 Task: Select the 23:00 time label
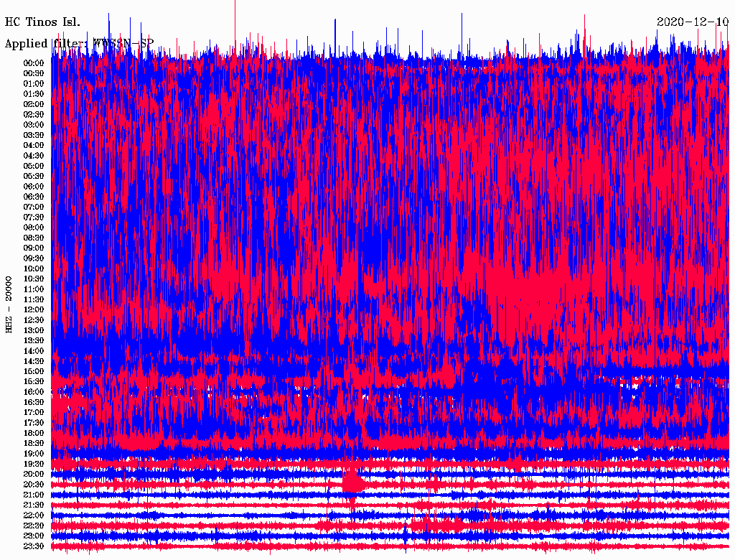33,536
